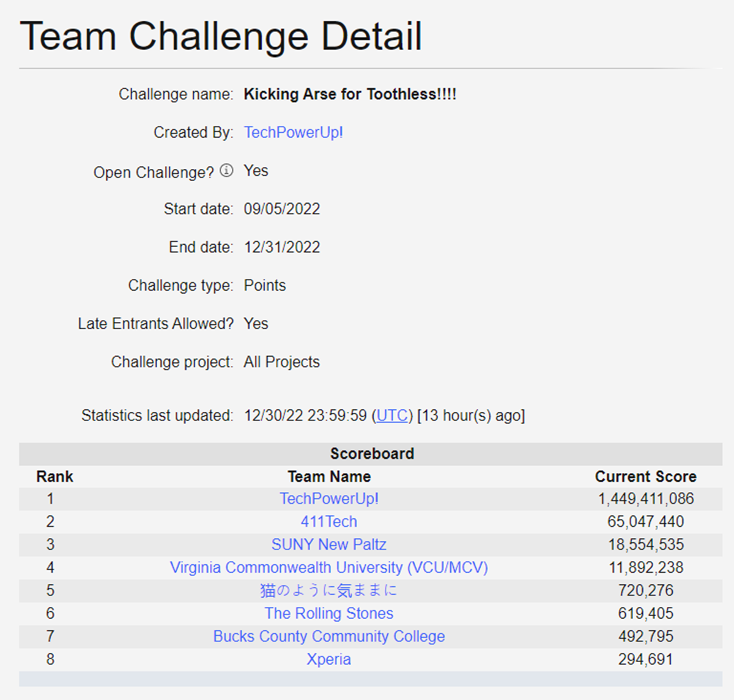Open the TechPowerUp! creator link
This screenshot has width=734, height=700.
click(x=293, y=133)
